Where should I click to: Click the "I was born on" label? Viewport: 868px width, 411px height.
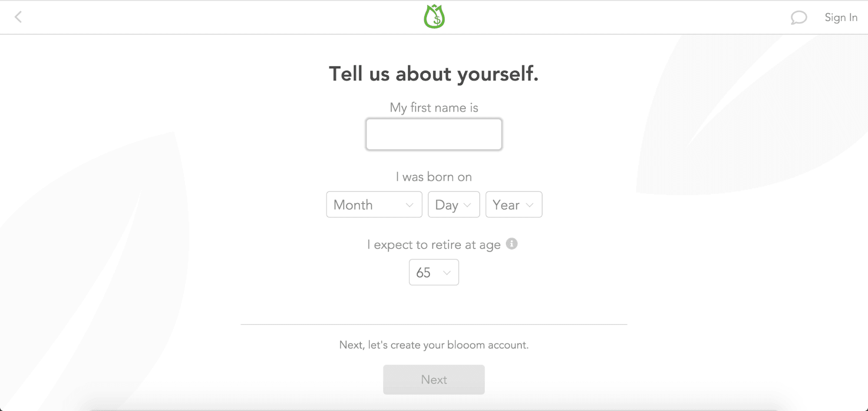coord(433,177)
